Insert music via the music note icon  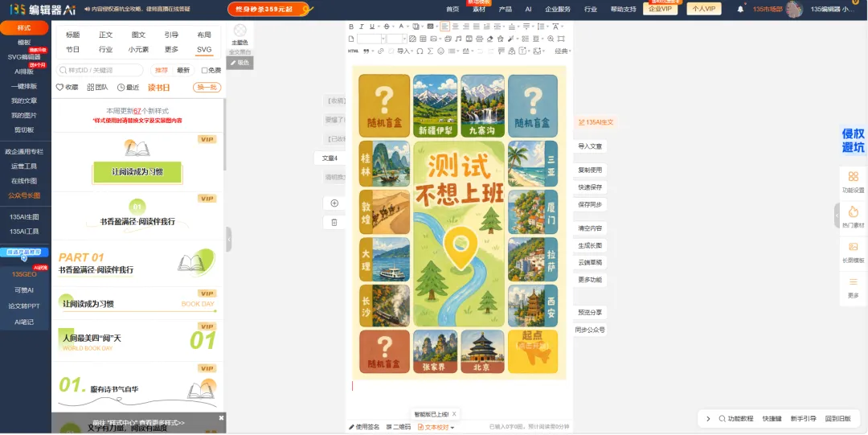point(458,39)
